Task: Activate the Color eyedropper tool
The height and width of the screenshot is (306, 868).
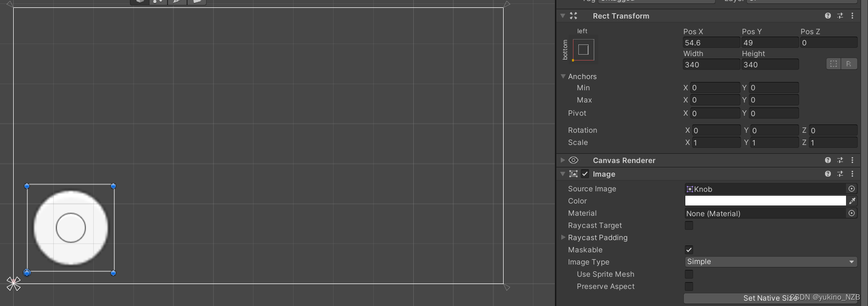Action: click(852, 201)
